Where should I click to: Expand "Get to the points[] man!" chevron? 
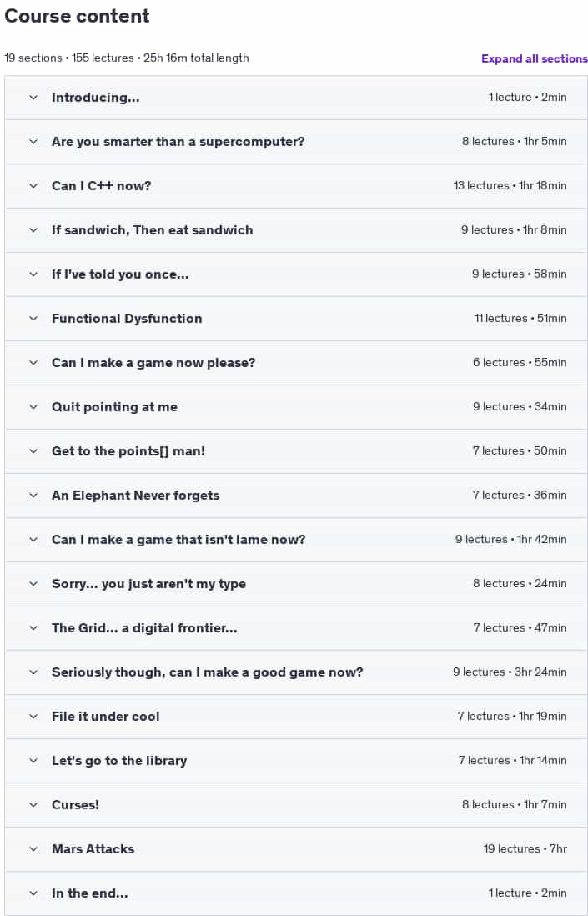[x=33, y=451]
